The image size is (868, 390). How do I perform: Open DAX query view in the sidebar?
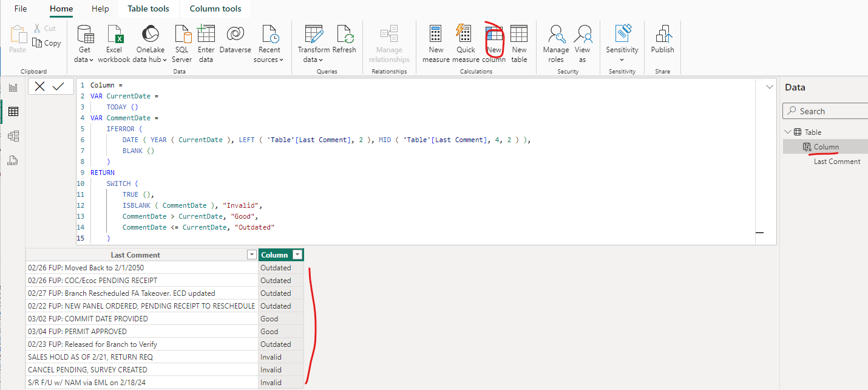(13, 160)
